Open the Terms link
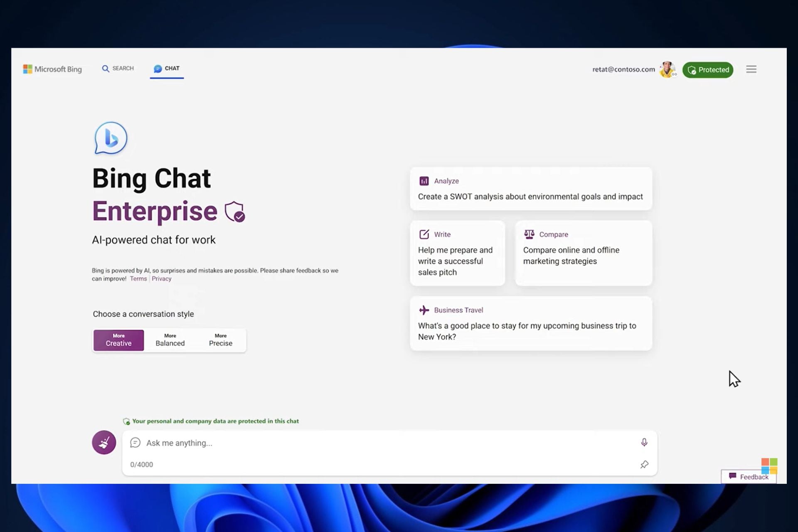The image size is (798, 532). pyautogui.click(x=138, y=278)
